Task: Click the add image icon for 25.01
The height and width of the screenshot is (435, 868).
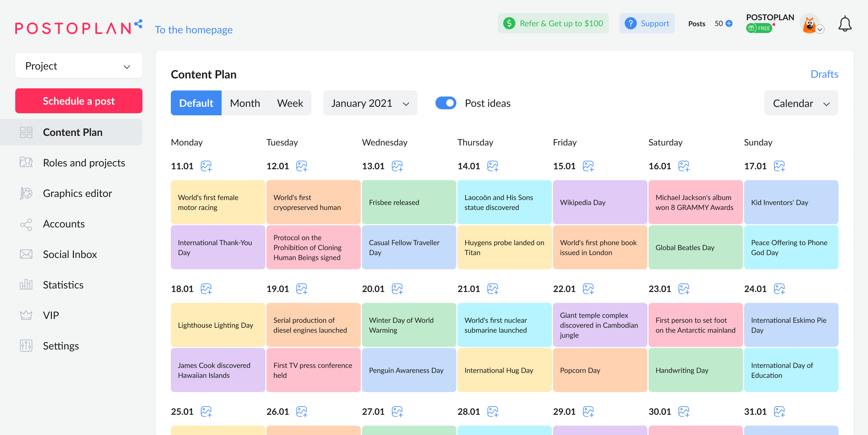Action: click(206, 412)
